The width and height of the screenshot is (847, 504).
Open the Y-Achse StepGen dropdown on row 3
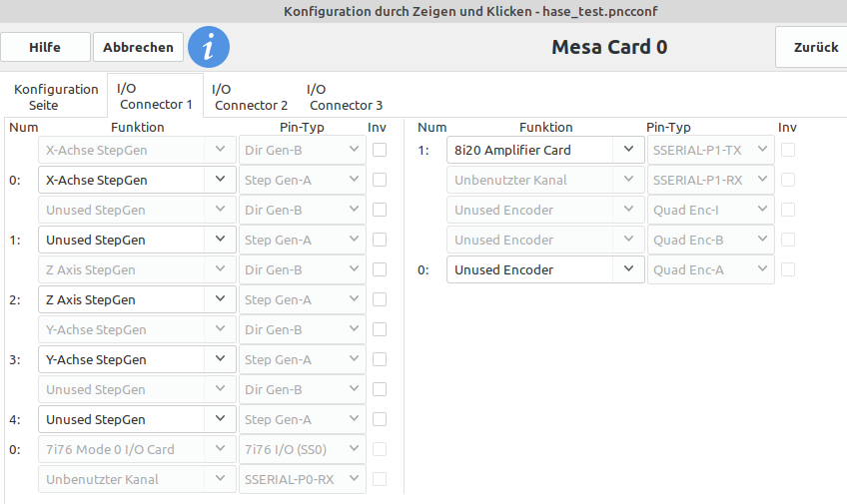tap(137, 359)
